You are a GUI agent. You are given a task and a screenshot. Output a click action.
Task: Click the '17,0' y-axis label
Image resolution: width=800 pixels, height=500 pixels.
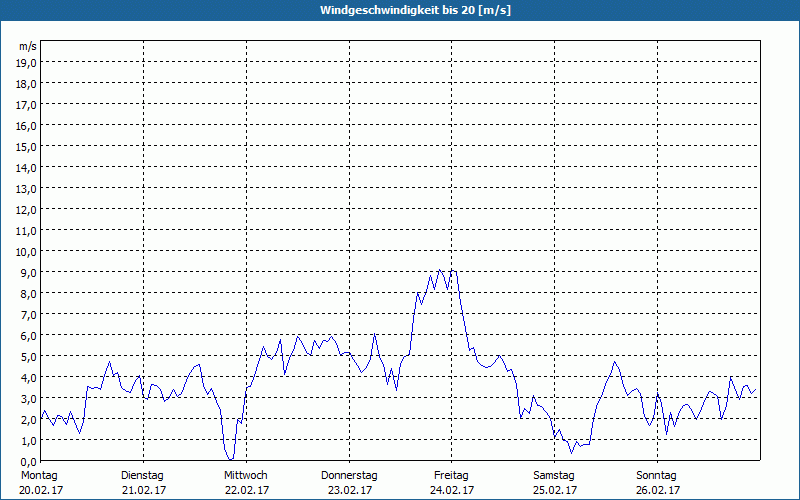pyautogui.click(x=27, y=105)
